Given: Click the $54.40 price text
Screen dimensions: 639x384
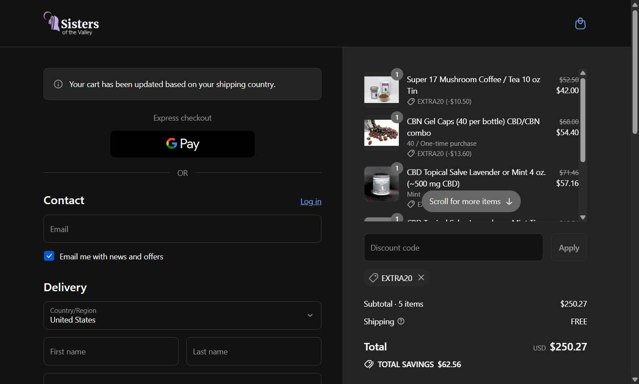Looking at the screenshot, I should 567,132.
